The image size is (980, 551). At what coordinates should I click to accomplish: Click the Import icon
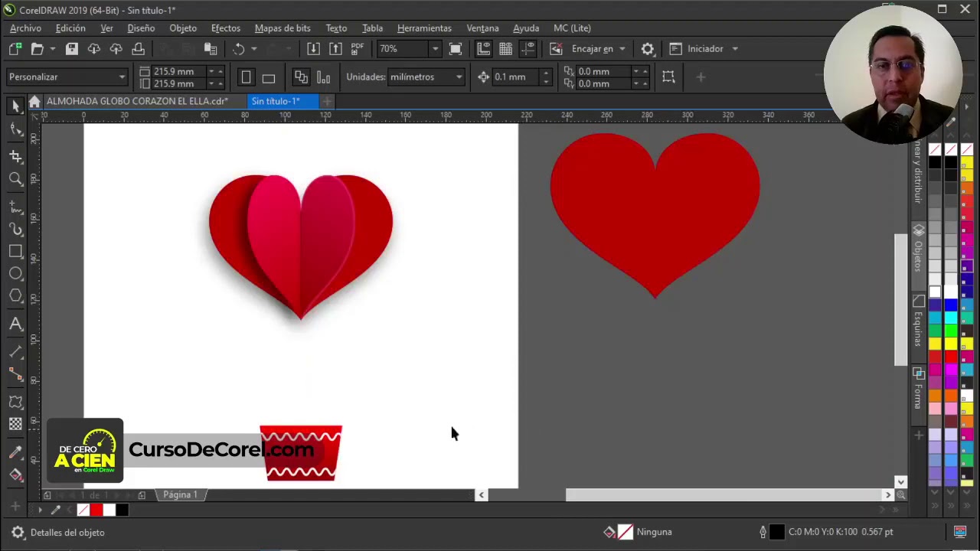(313, 49)
